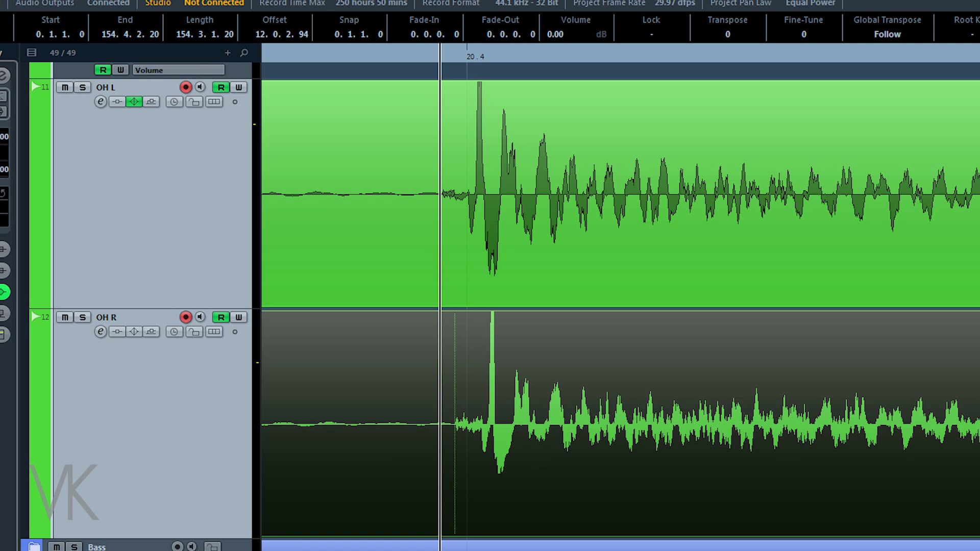Record-arm the OH R track
The image size is (980, 551).
pos(186,317)
